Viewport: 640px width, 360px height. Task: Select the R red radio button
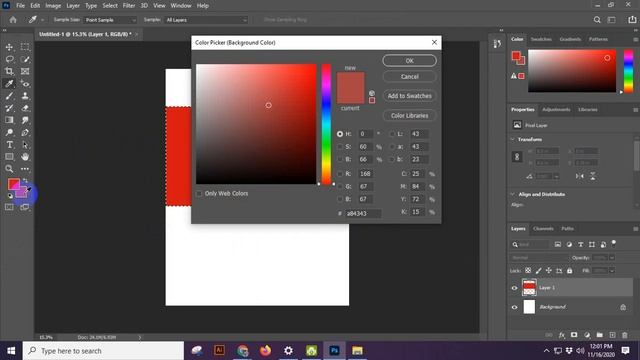tap(340, 174)
